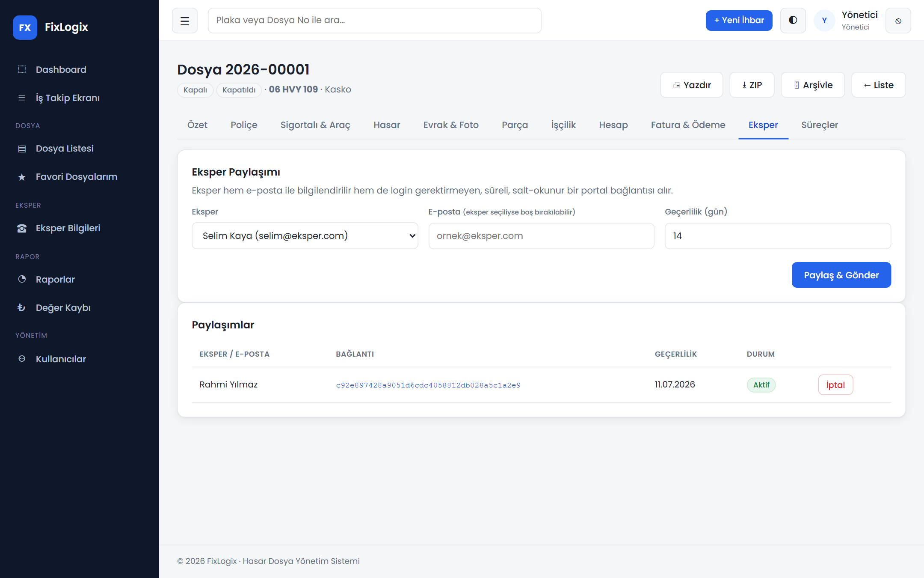This screenshot has height=578, width=924.
Task: Open Dosya Listesi menu item
Action: tap(80, 149)
